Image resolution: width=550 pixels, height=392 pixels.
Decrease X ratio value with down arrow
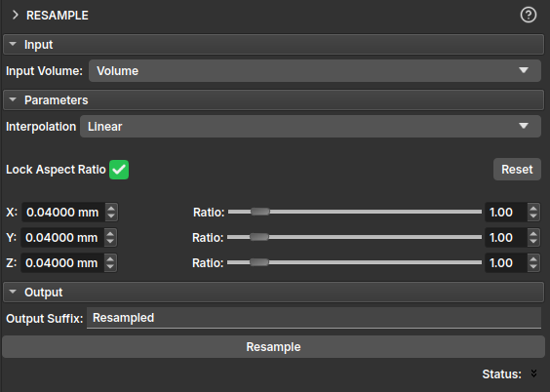tap(533, 216)
